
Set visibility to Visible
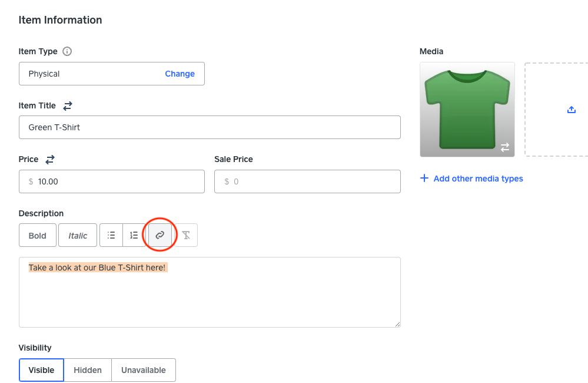41,370
